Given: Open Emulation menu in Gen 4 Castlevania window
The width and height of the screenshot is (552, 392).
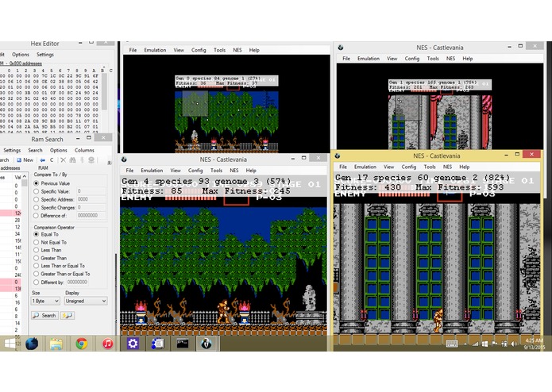Looking at the screenshot, I should pos(152,170).
